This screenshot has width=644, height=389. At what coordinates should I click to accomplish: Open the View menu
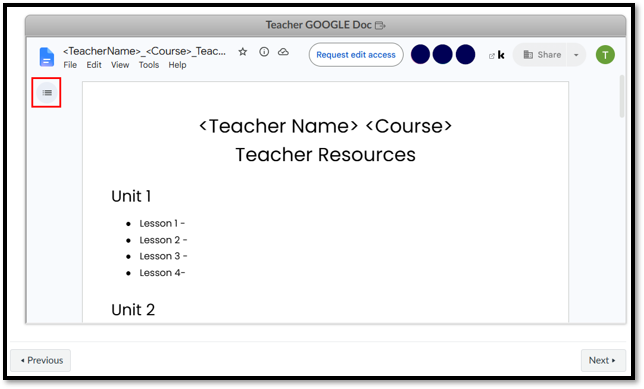tap(120, 65)
